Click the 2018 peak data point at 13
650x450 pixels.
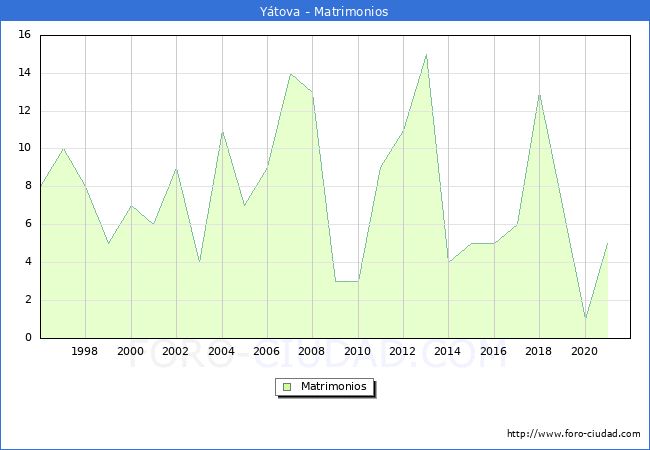coord(539,95)
